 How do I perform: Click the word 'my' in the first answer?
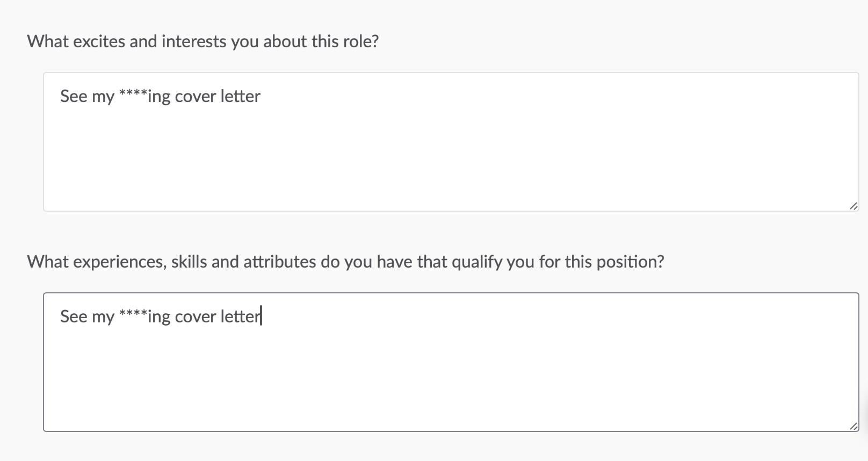pos(103,97)
